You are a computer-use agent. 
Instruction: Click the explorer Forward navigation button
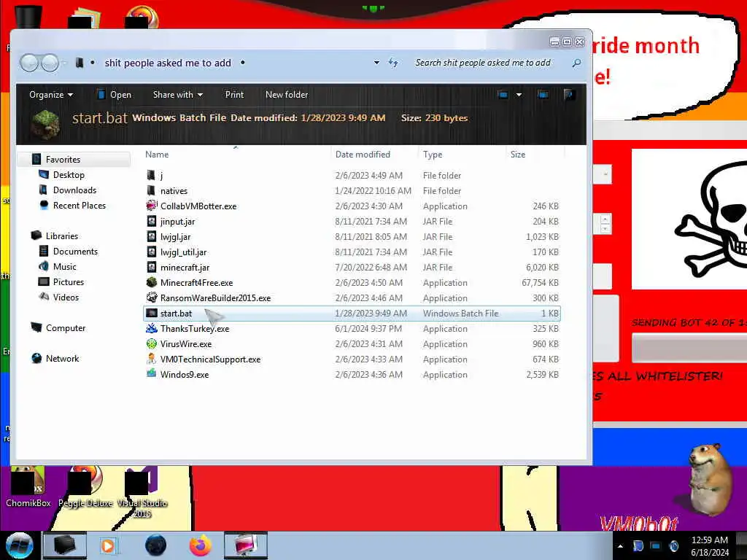click(50, 63)
